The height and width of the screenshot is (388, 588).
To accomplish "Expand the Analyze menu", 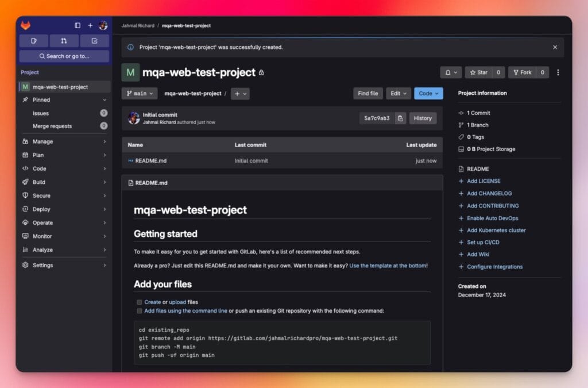I will tap(65, 249).
